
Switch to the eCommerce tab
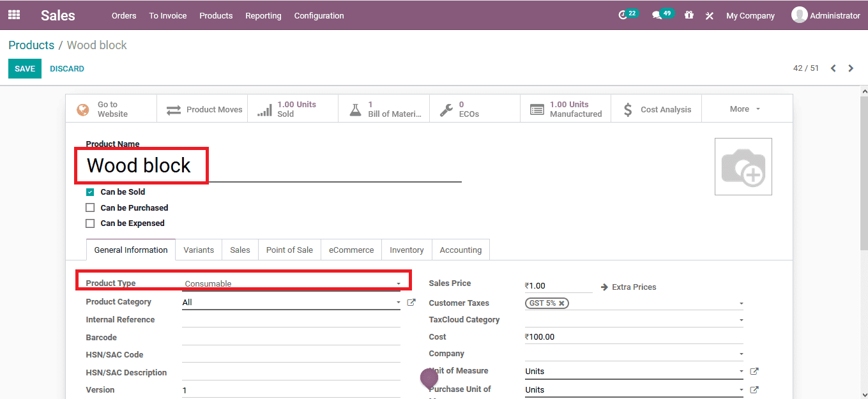coord(351,250)
